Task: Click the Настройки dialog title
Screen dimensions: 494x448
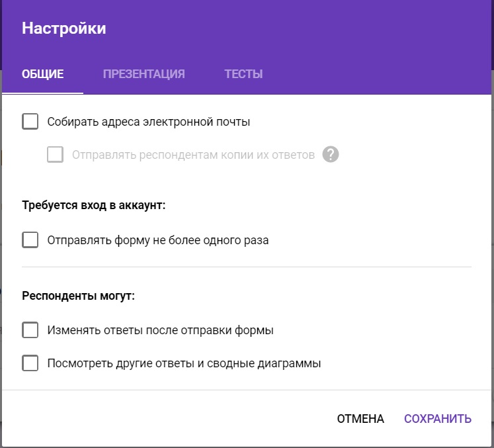Action: point(63,28)
